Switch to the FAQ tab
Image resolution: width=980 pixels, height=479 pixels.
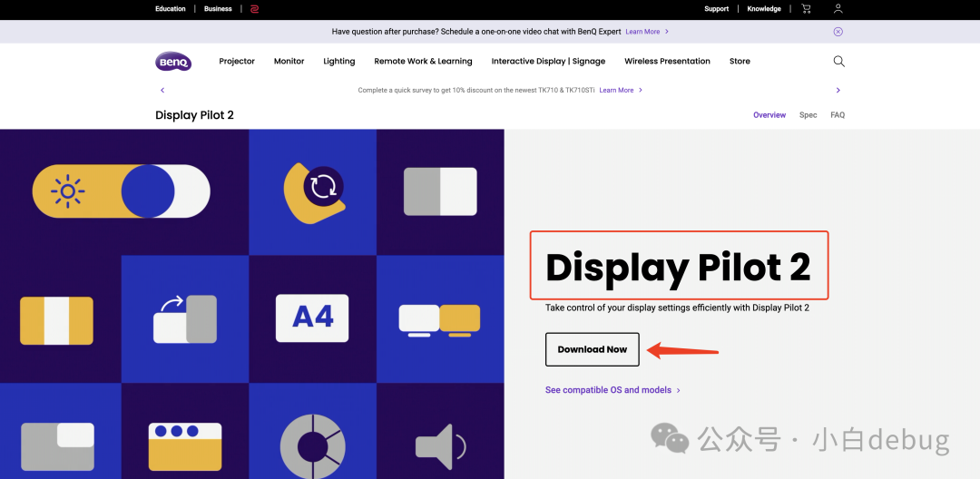[838, 115]
